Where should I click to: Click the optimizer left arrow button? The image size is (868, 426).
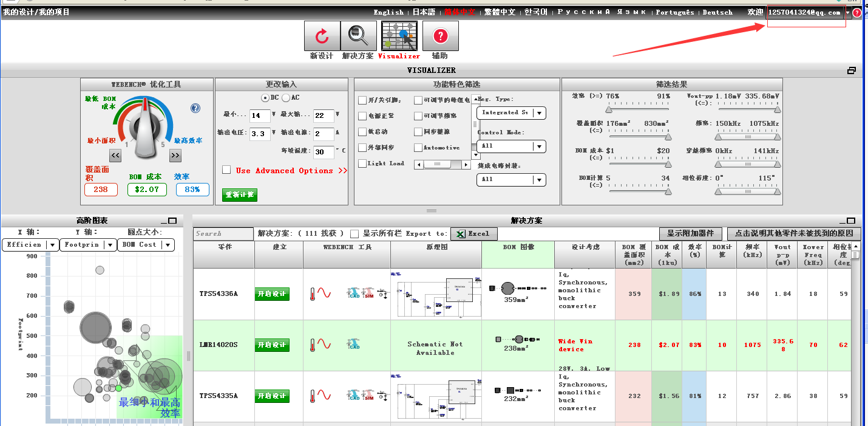coord(115,156)
